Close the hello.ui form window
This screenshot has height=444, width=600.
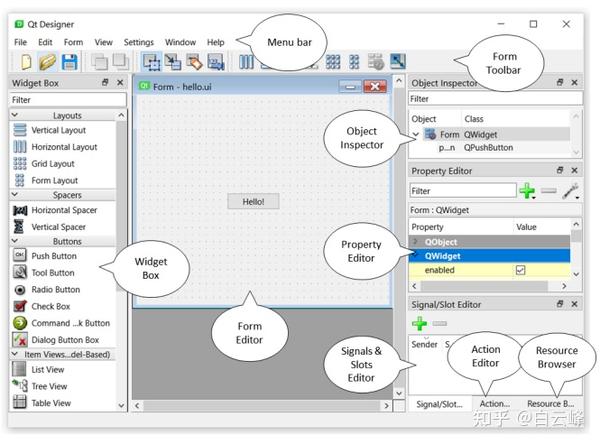(375, 87)
